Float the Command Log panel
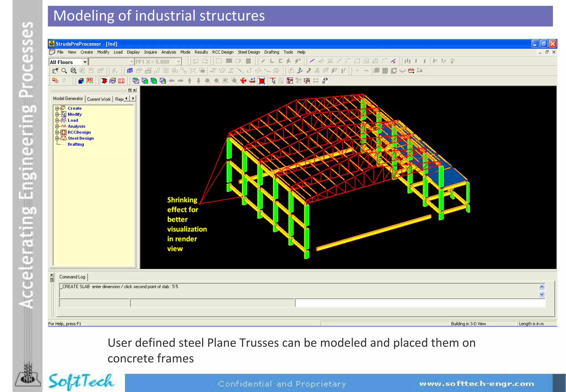 click(52, 280)
